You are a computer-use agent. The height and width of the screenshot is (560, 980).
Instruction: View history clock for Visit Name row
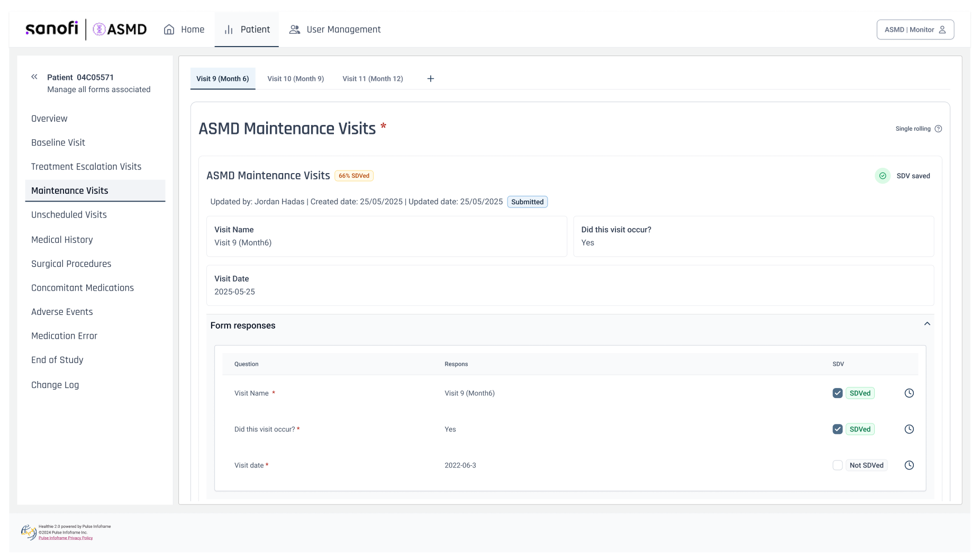coord(909,393)
